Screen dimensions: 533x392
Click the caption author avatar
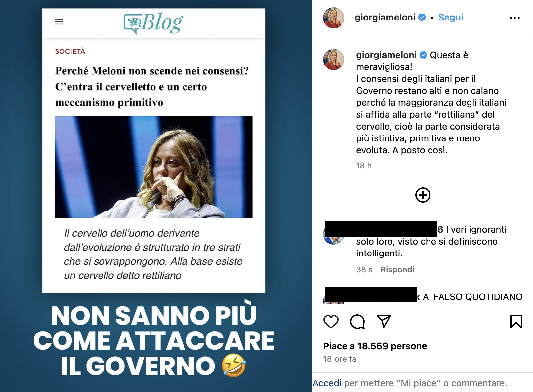(x=334, y=59)
